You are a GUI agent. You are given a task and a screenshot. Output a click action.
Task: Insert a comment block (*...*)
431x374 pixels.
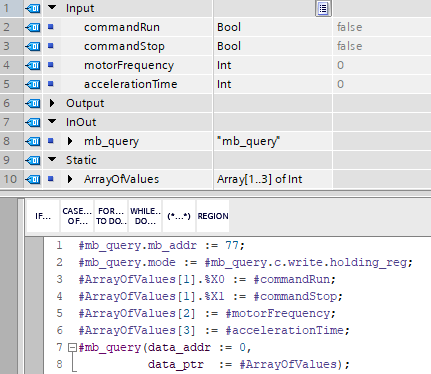179,216
